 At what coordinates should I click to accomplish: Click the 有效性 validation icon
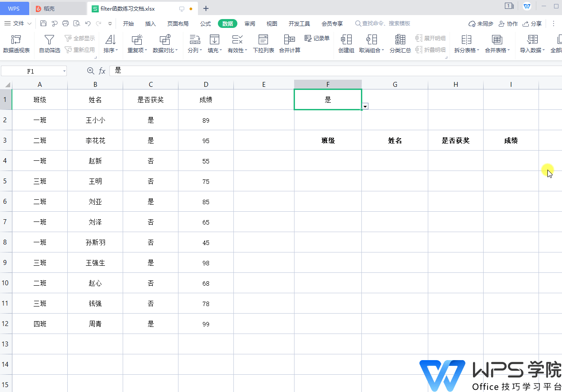tap(237, 40)
